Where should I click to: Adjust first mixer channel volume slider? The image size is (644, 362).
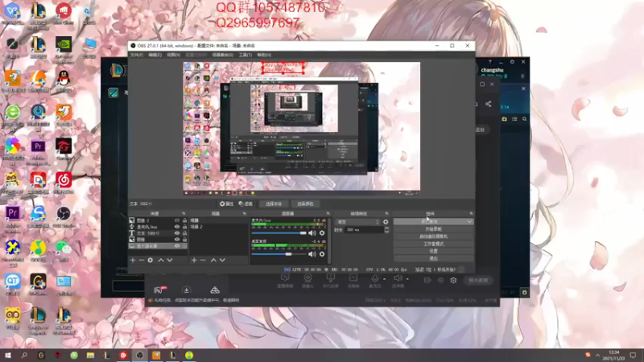pyautogui.click(x=279, y=233)
